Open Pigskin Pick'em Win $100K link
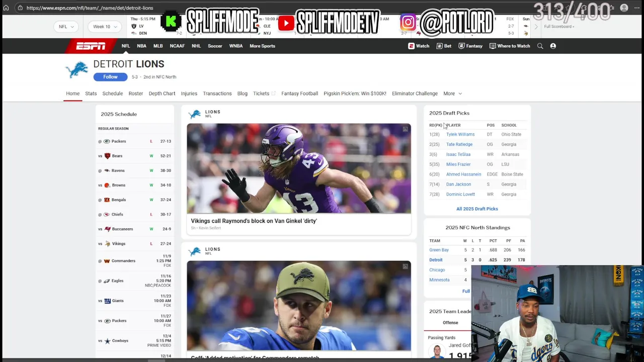The width and height of the screenshot is (644, 362). click(355, 94)
